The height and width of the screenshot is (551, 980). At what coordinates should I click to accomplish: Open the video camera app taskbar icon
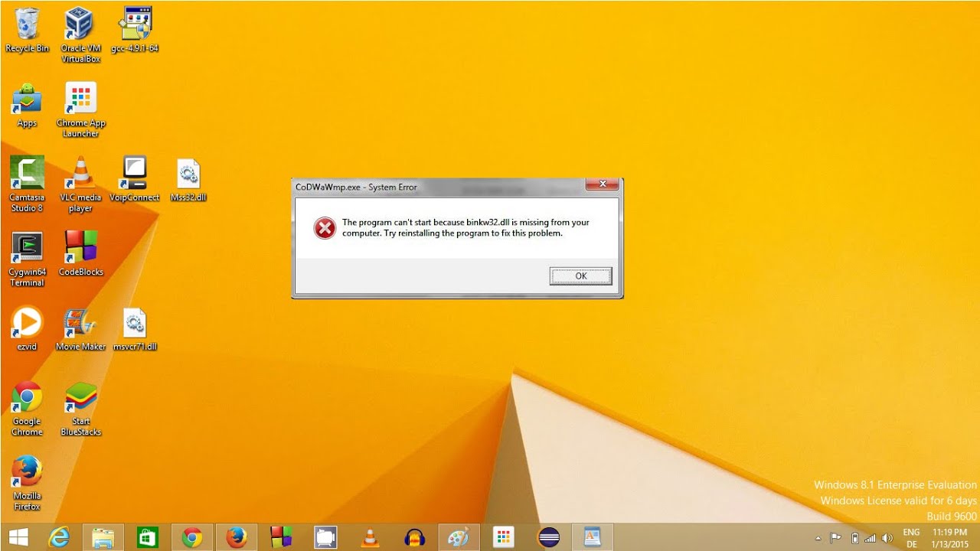(325, 537)
